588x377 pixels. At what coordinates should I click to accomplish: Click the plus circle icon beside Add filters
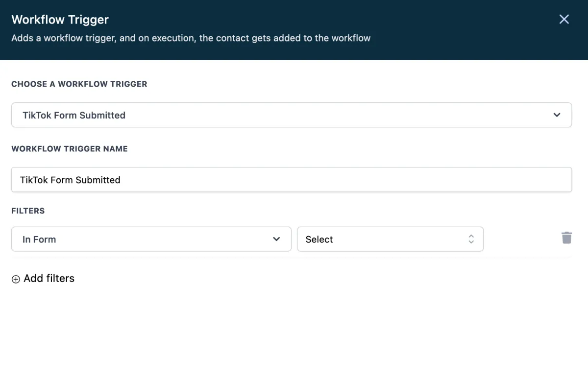pos(16,279)
